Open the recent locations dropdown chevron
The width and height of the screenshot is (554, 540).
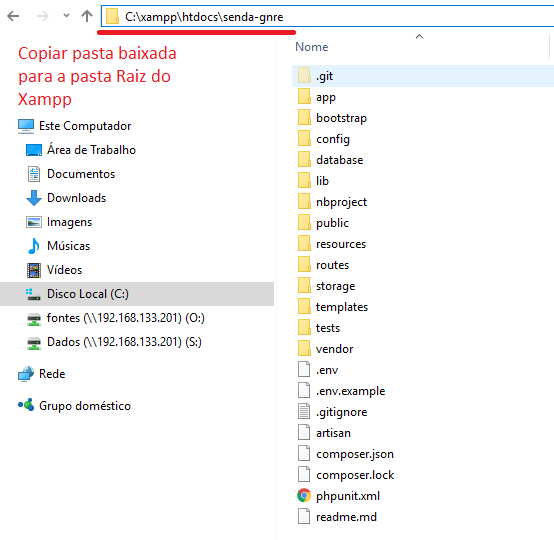tap(66, 16)
